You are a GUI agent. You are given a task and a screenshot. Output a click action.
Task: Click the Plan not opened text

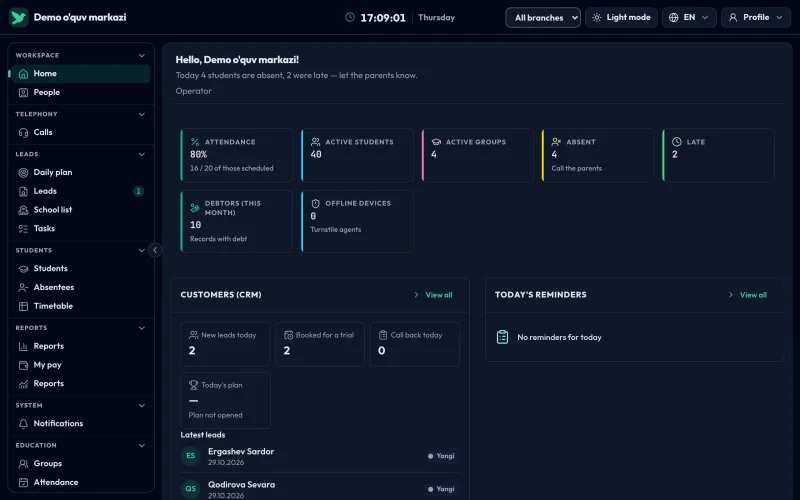(x=215, y=415)
